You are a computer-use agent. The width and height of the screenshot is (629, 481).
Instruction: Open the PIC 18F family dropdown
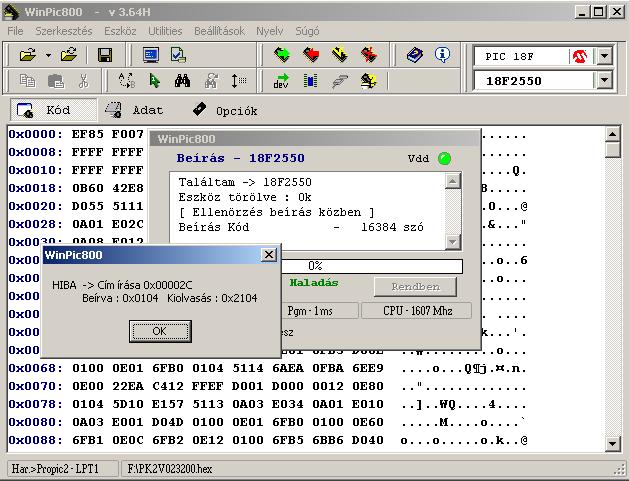pos(605,56)
